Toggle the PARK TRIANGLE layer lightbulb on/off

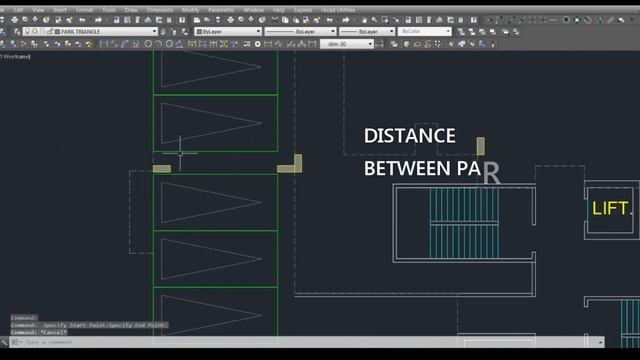[x=28, y=31]
